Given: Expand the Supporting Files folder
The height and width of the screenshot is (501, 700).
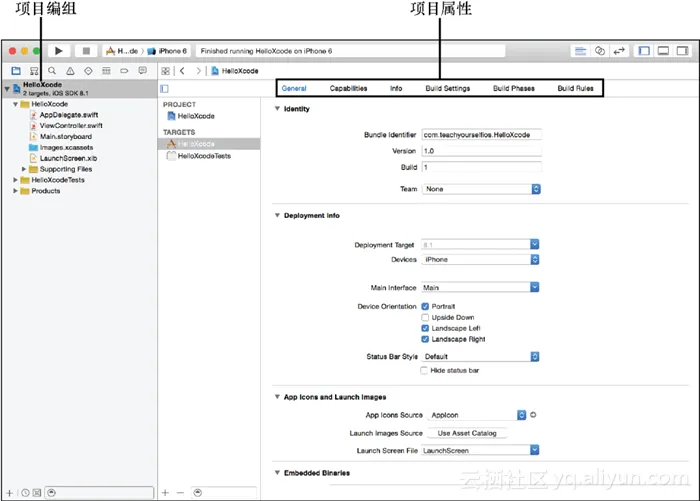Looking at the screenshot, I should (x=24, y=169).
